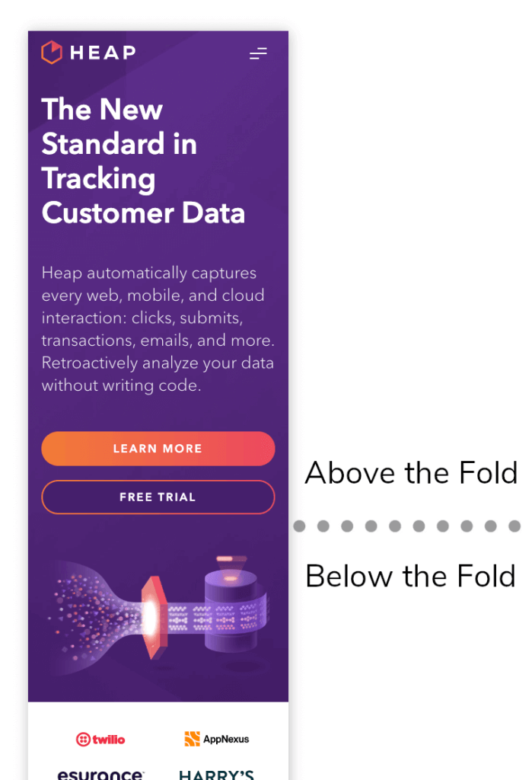532x780 pixels.
Task: Click the last dot of the fold divider
Action: click(x=514, y=526)
